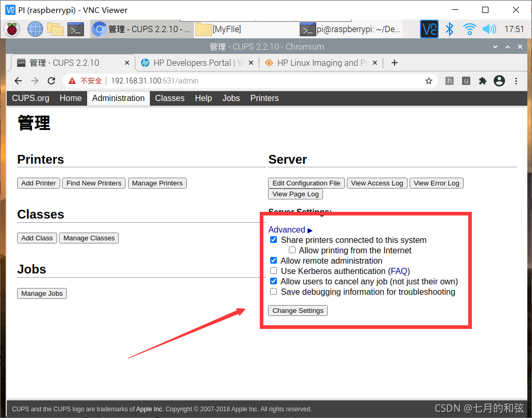Open Manage Classes
This screenshot has width=532, height=418.
(x=89, y=238)
